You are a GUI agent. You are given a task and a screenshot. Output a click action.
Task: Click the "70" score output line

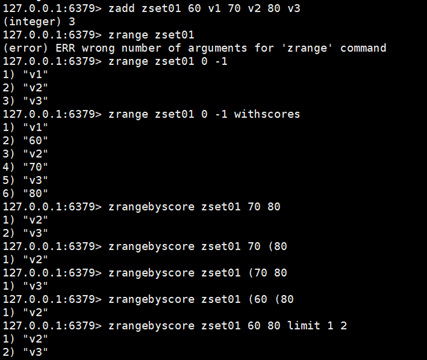point(25,167)
